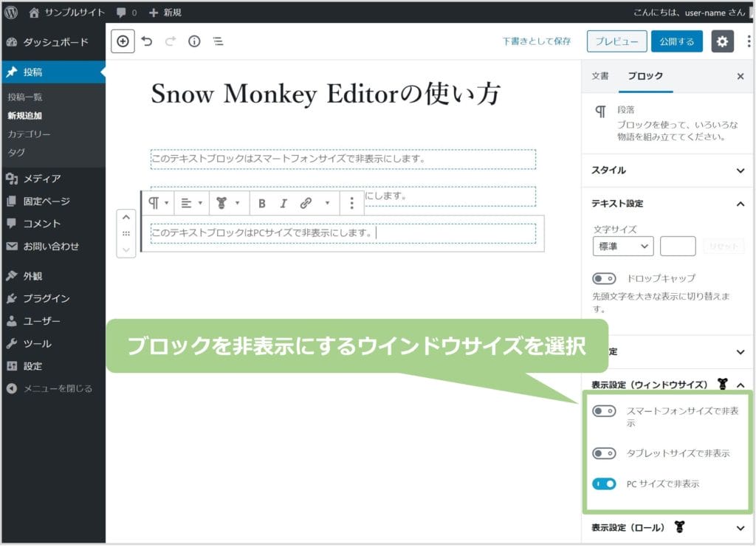Click the PCサイズで非表示 paragraph block
This screenshot has height=547, width=756.
click(x=343, y=233)
